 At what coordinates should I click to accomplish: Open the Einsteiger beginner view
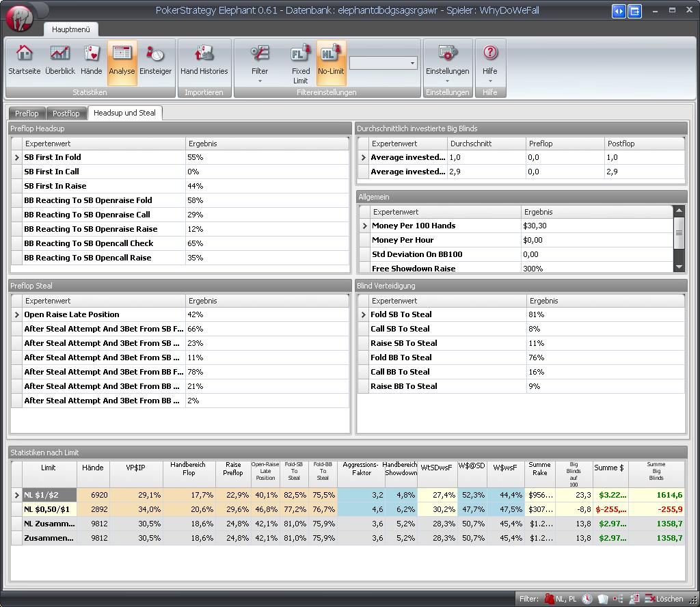pyautogui.click(x=155, y=60)
